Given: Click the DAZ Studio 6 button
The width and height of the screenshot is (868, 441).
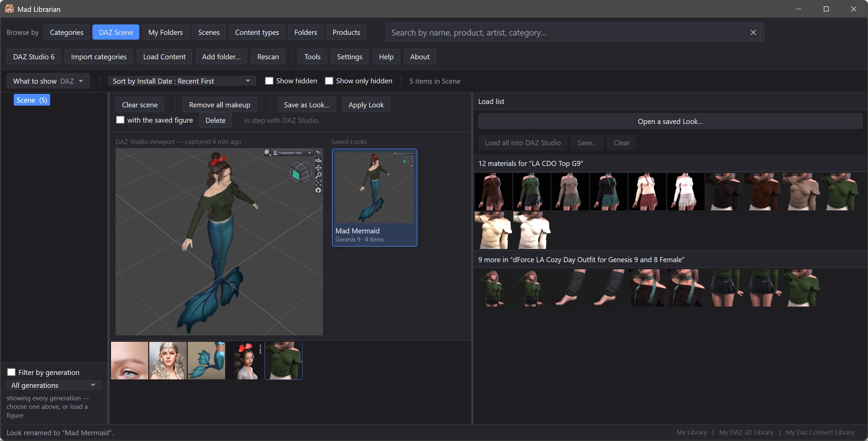Looking at the screenshot, I should [34, 57].
